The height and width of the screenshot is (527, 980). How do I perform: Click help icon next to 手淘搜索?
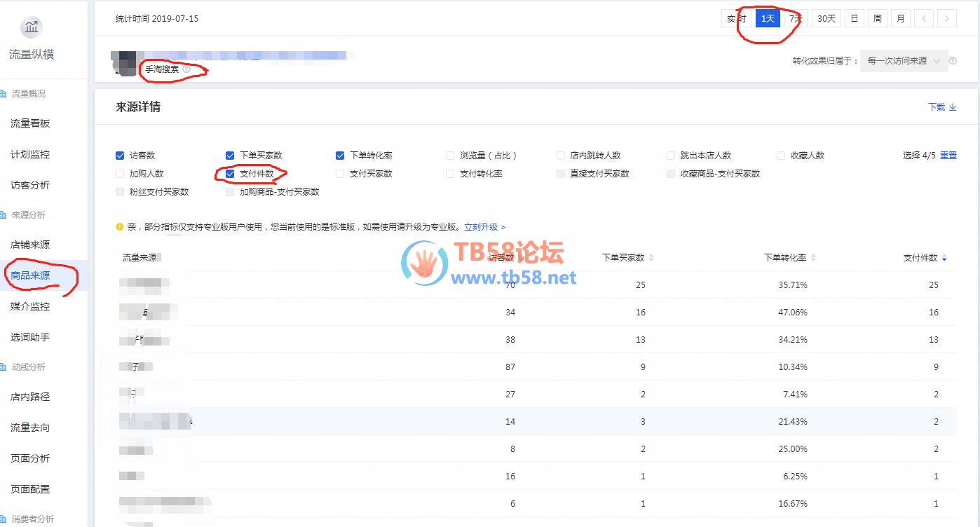[186, 69]
